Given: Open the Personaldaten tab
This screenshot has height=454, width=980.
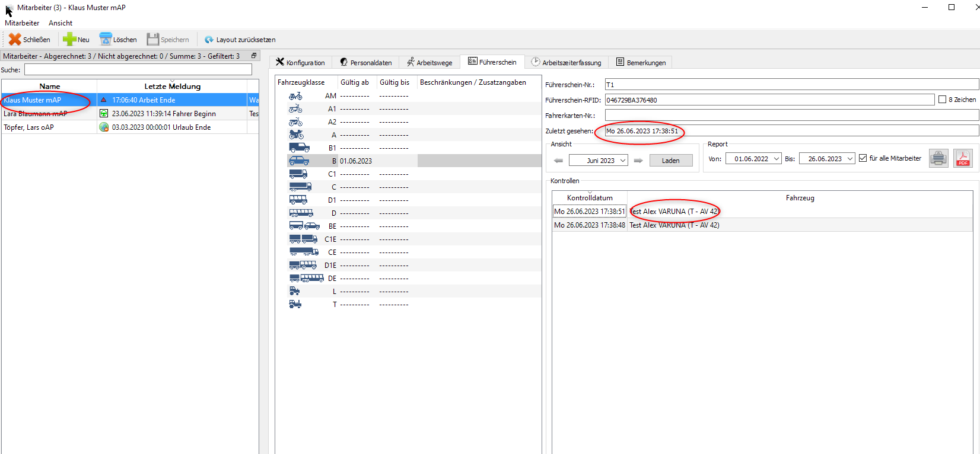Looking at the screenshot, I should coord(366,62).
